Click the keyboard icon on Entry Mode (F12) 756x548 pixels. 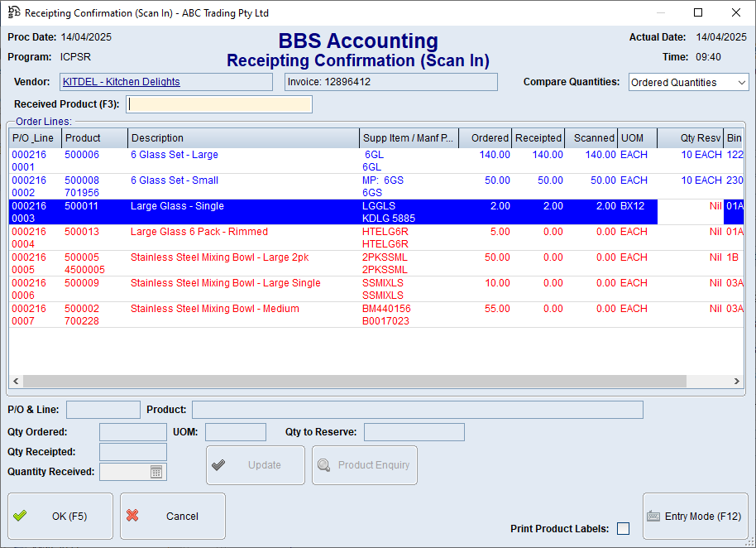653,516
